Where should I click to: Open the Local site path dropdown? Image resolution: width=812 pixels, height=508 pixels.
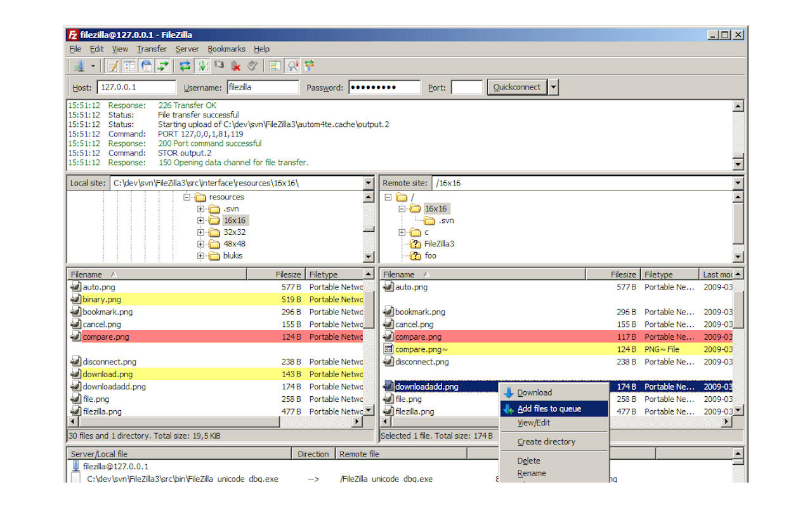[369, 183]
